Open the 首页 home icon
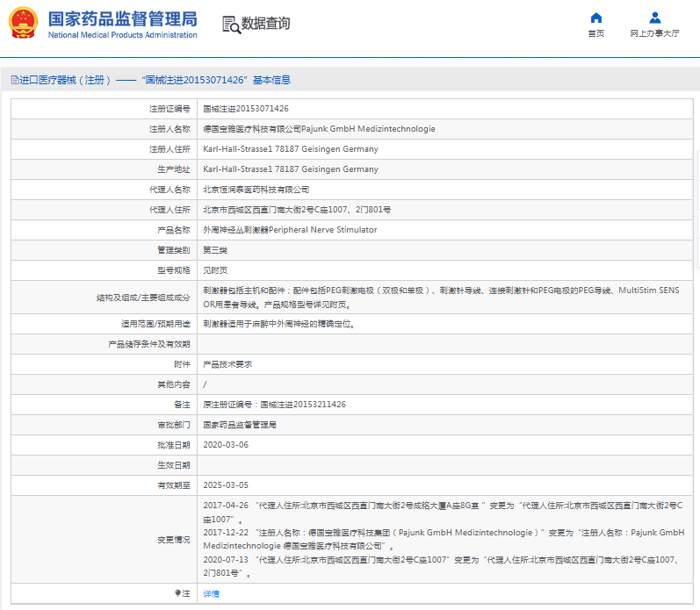This screenshot has height=610, width=700. coord(595,18)
